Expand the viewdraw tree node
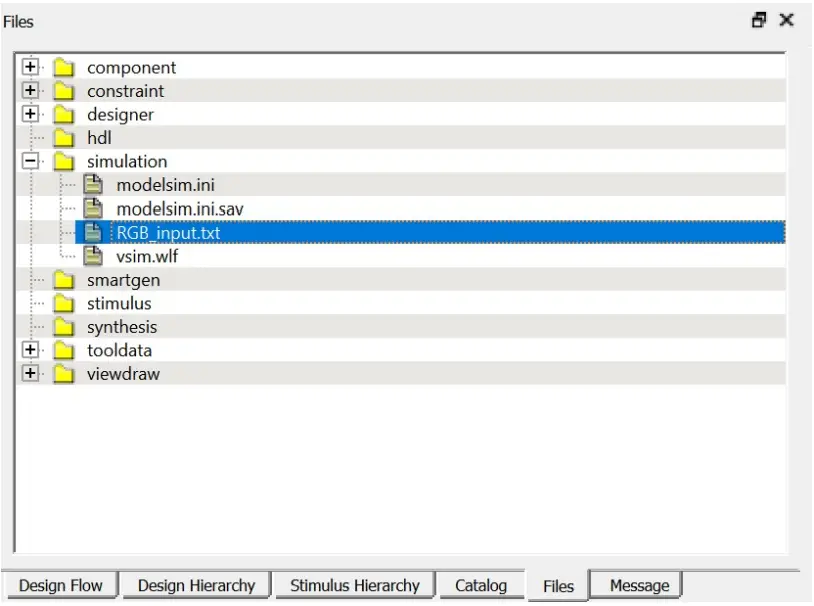814x606 pixels. pyautogui.click(x=33, y=373)
